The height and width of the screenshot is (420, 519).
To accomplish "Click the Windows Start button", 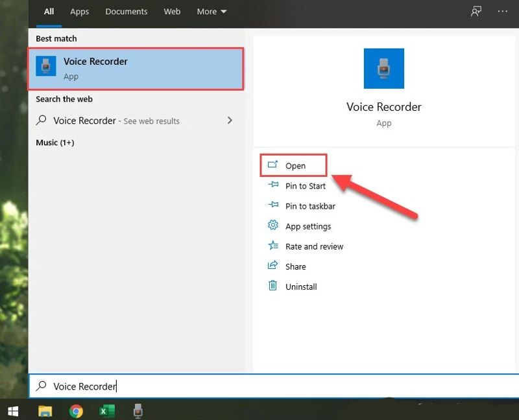I will pyautogui.click(x=13, y=411).
